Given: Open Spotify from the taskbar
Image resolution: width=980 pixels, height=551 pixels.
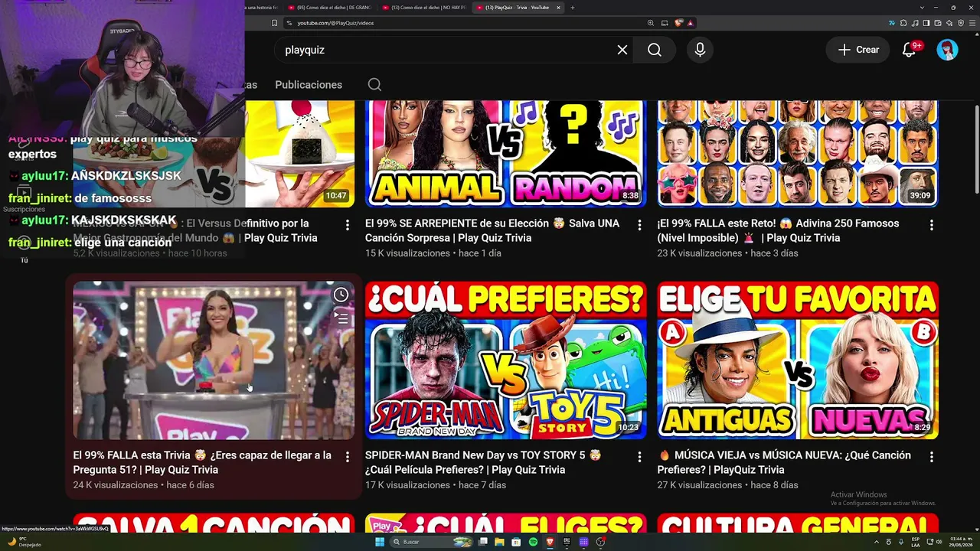Looking at the screenshot, I should point(533,542).
